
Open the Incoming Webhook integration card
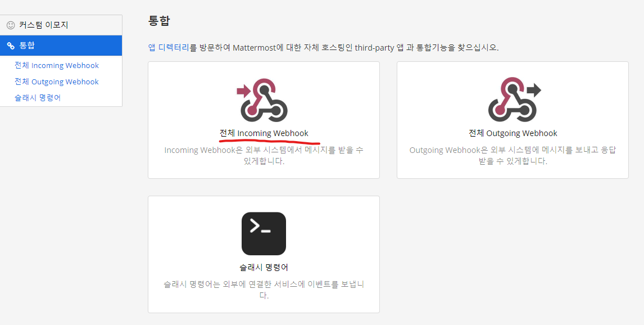pyautogui.click(x=264, y=120)
